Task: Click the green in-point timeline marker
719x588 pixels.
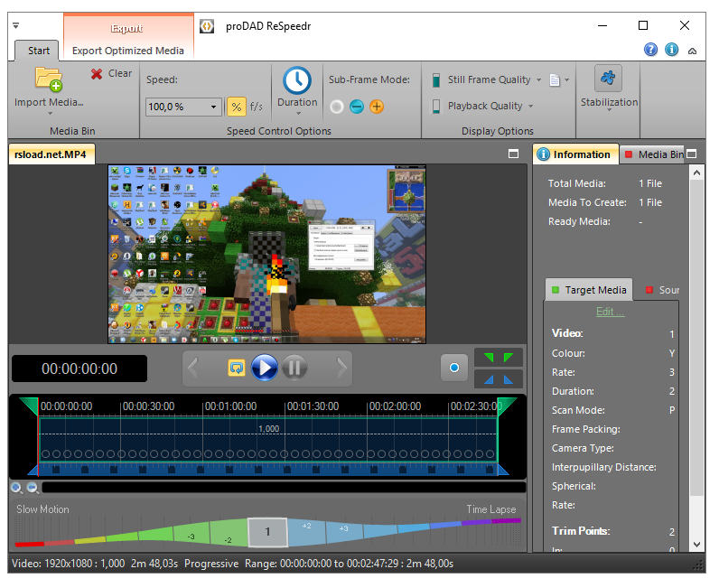Action: [29, 406]
